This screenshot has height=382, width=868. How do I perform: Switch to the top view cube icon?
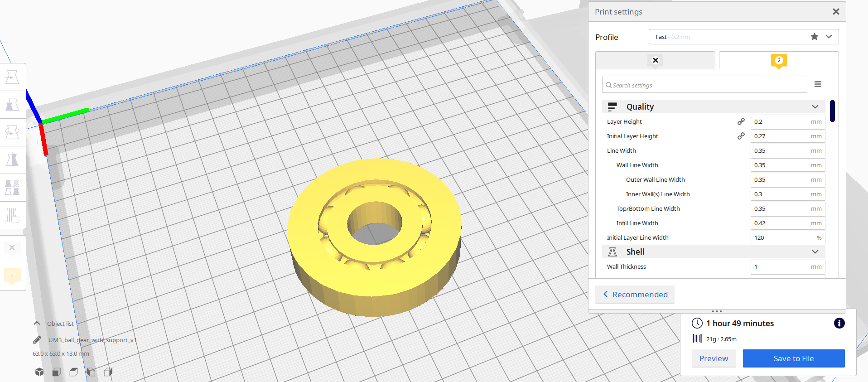74,372
